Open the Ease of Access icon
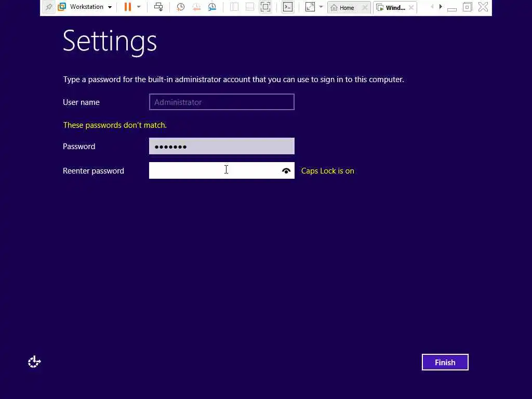This screenshot has height=399, width=532. coord(34,362)
